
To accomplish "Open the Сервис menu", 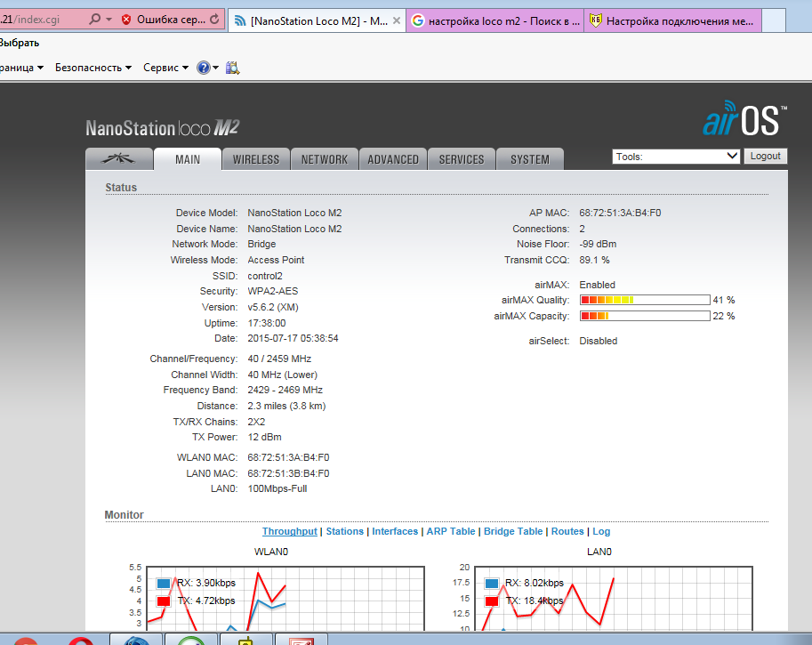I will [165, 68].
